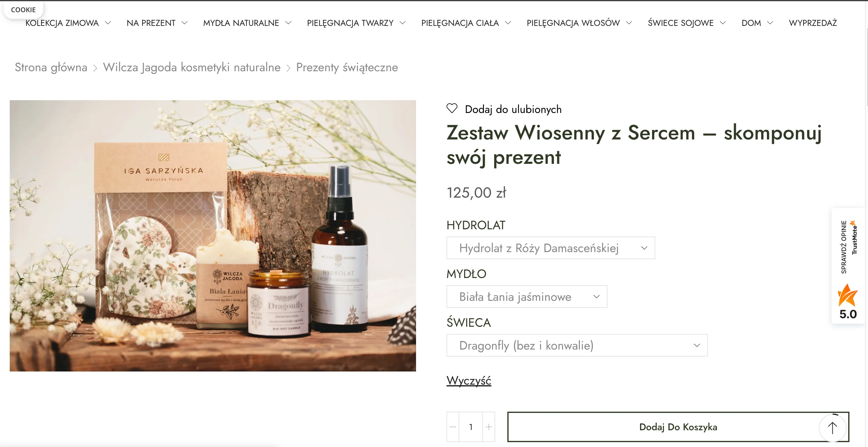Image resolution: width=868 pixels, height=447 pixels.
Task: Open the Świeca selection dropdown
Action: (x=577, y=345)
